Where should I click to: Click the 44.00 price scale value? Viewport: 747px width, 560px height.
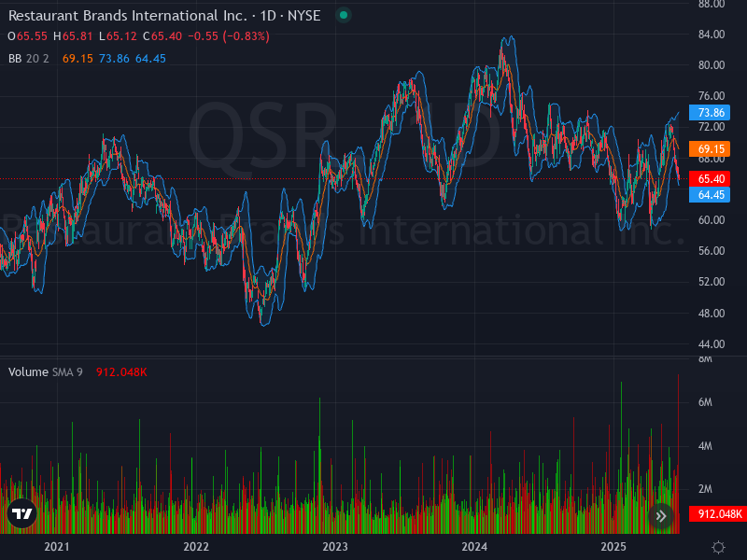tap(712, 344)
